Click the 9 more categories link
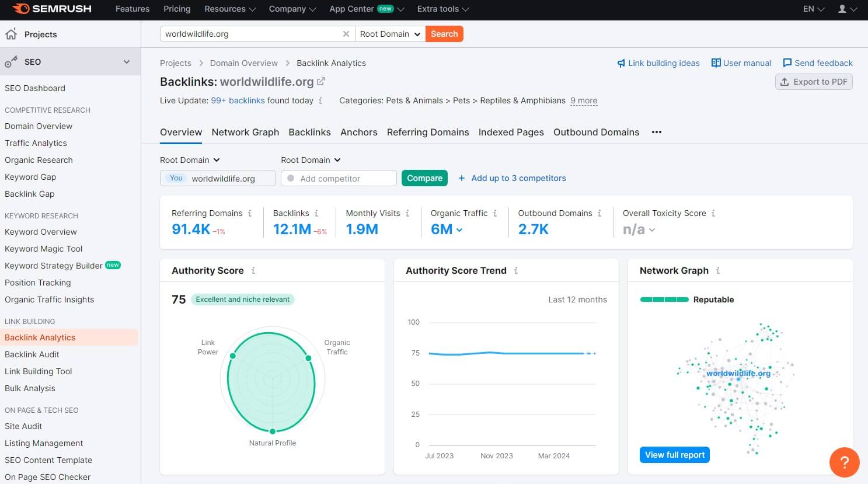The height and width of the screenshot is (484, 868). tap(584, 100)
